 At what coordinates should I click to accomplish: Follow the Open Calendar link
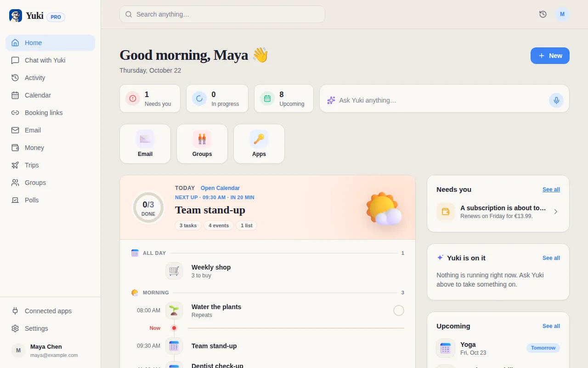[x=220, y=188]
